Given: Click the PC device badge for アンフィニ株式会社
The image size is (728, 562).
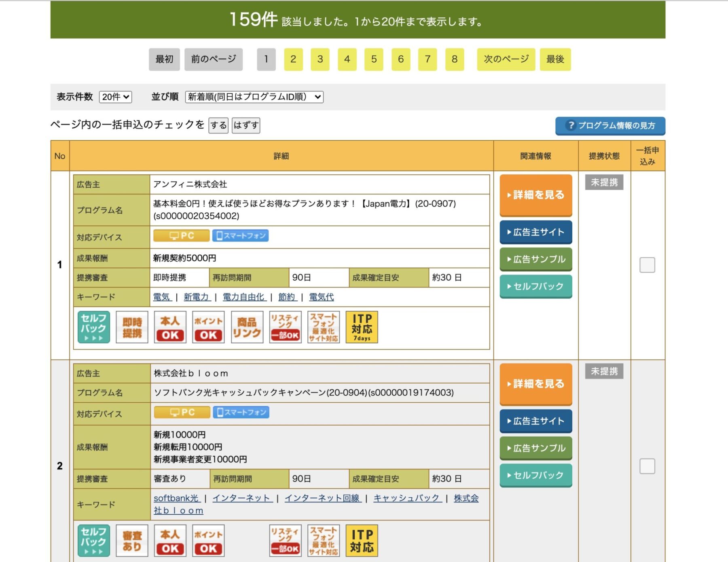Looking at the screenshot, I should (182, 236).
